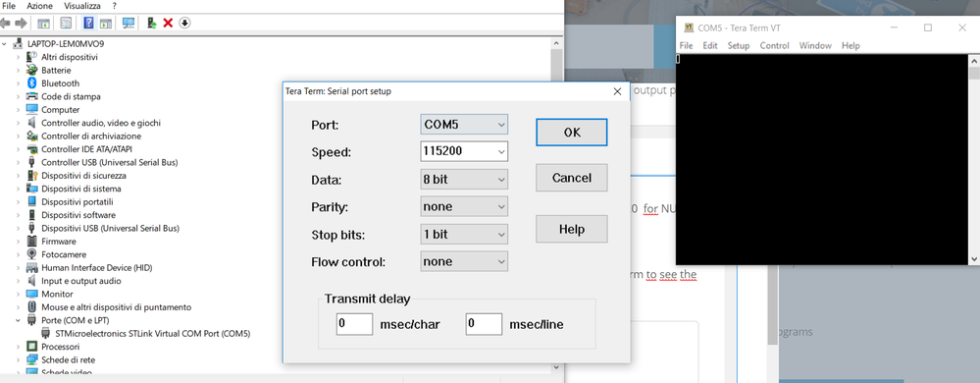Click the scan for hardware changes icon
Screen dimensions: 980x383
(x=129, y=24)
